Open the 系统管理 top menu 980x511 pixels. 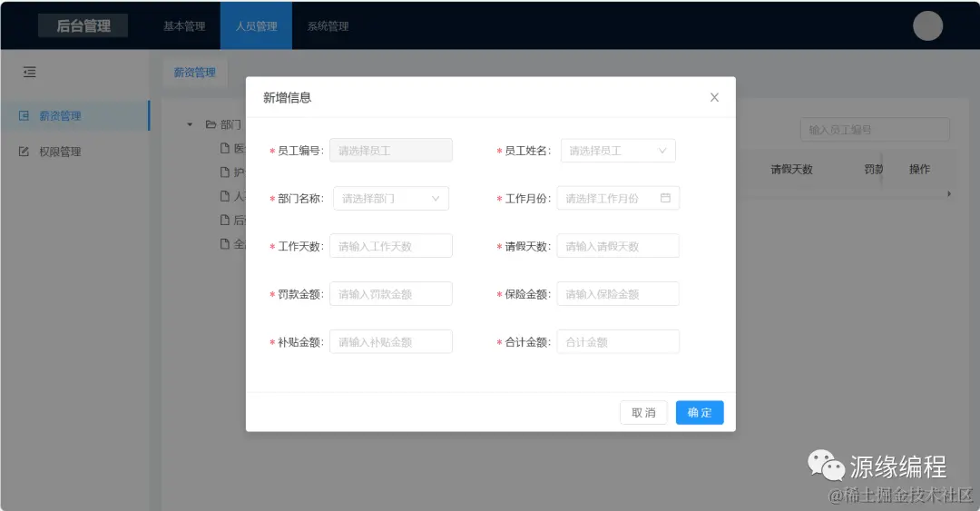(x=328, y=26)
